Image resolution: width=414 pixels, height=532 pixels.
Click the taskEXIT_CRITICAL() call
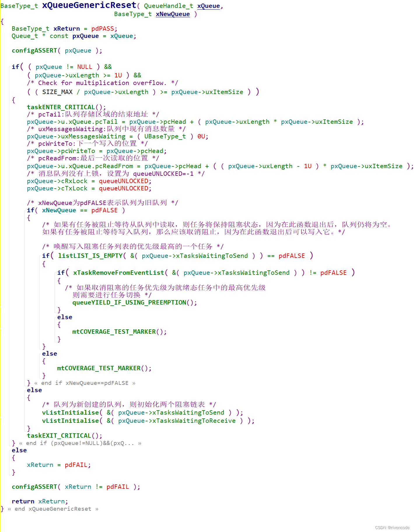coord(64,436)
